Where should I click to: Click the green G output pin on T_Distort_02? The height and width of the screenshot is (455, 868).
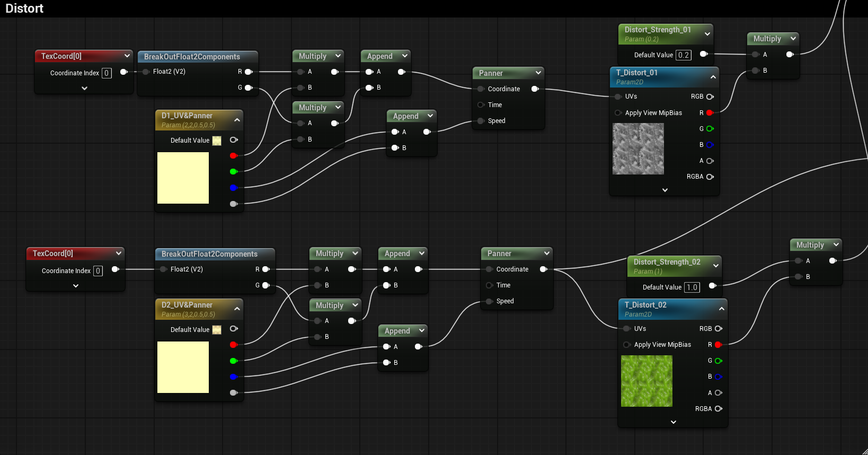tap(718, 361)
